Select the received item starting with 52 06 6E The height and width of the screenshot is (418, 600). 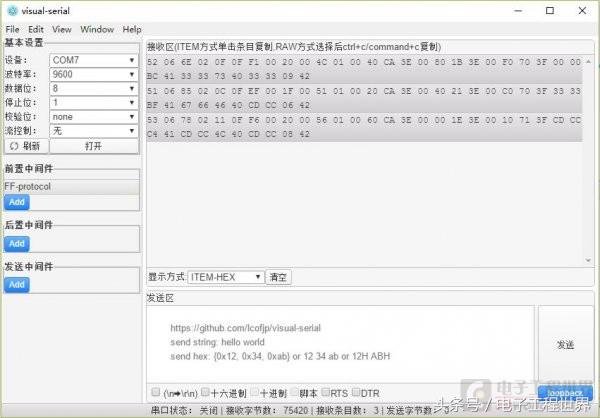(x=364, y=69)
